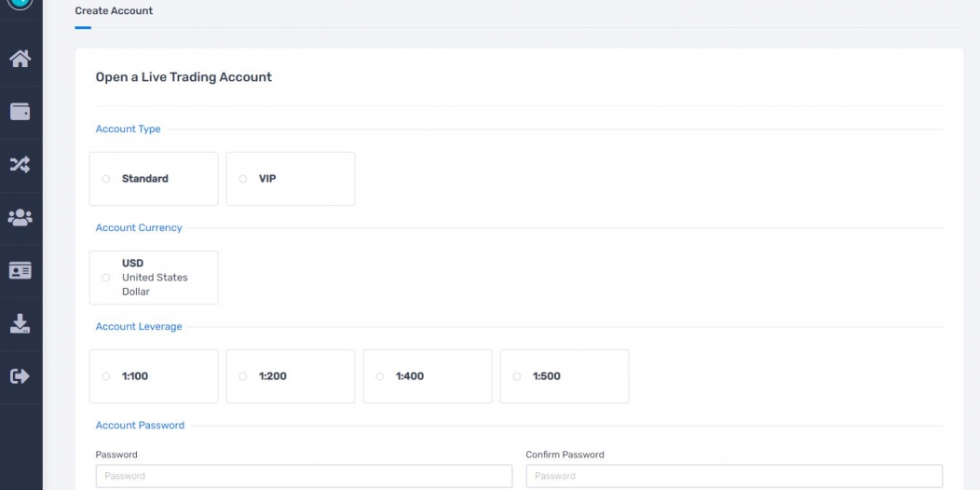Viewport: 980px width, 490px height.
Task: Select 1:400 leverage option
Action: coord(428,376)
